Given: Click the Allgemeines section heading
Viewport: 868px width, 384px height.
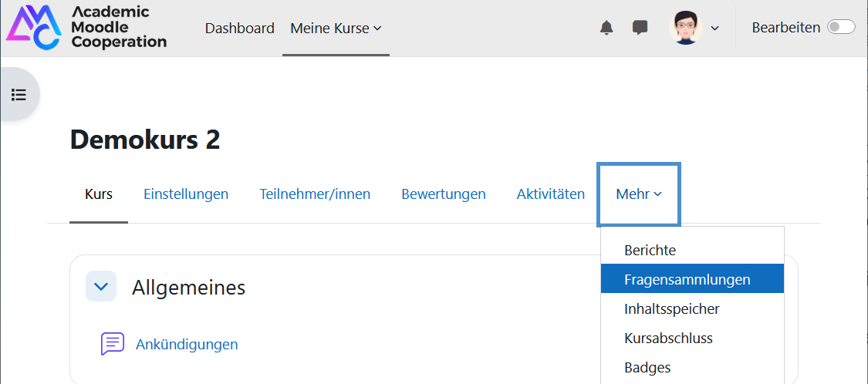Looking at the screenshot, I should pos(188,287).
